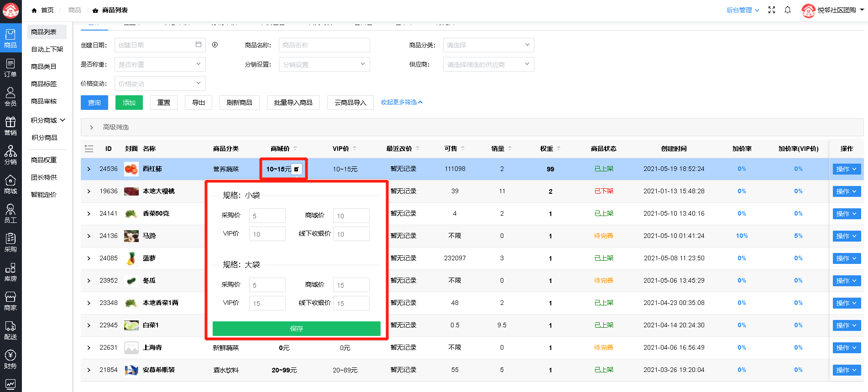Open the 配送 sidebar module
This screenshot has width=868, height=392.
10,330
